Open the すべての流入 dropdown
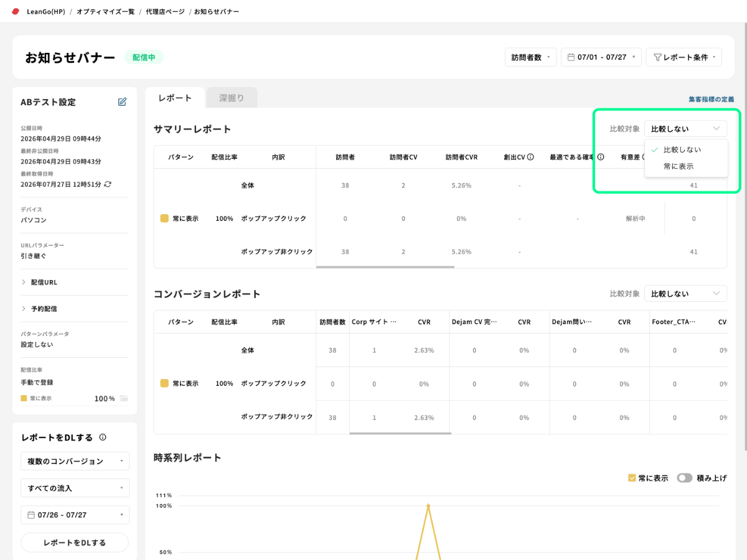This screenshot has height=560, width=747. click(x=75, y=488)
